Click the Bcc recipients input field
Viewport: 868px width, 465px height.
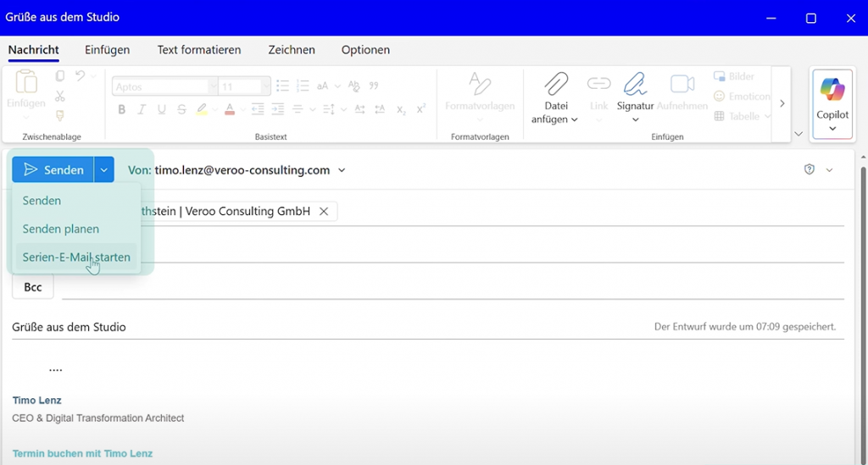(453, 287)
